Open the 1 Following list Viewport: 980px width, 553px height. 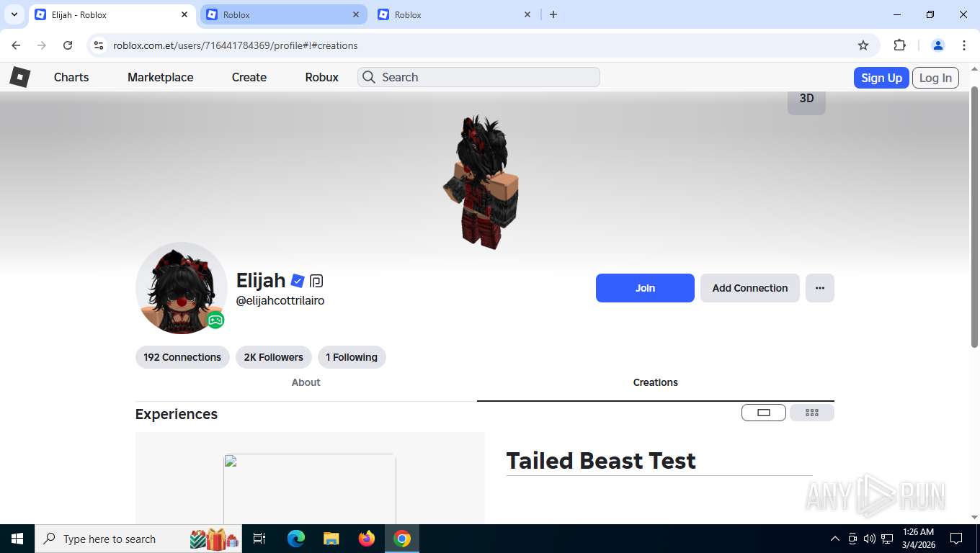coord(352,357)
